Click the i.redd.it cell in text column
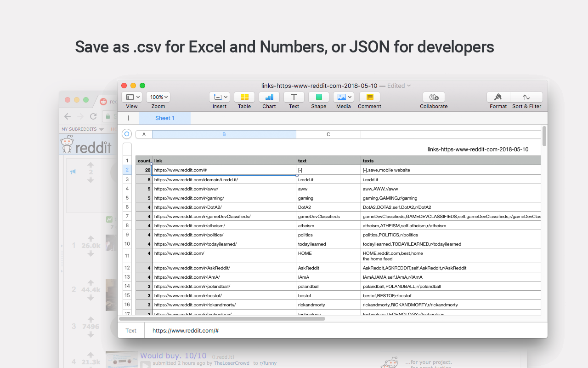Viewport: 588px width, 368px height. (328, 179)
